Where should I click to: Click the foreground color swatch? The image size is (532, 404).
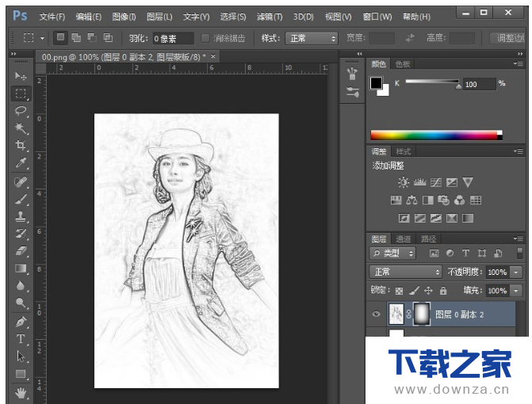pyautogui.click(x=377, y=82)
